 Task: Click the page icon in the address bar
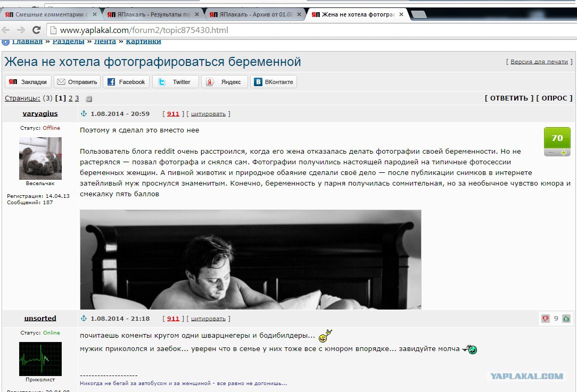pos(53,30)
